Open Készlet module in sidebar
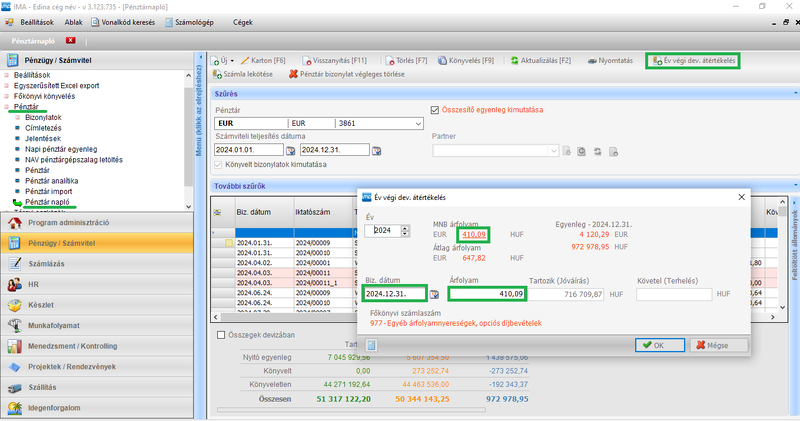Image resolution: width=800 pixels, height=421 pixels. (97, 305)
